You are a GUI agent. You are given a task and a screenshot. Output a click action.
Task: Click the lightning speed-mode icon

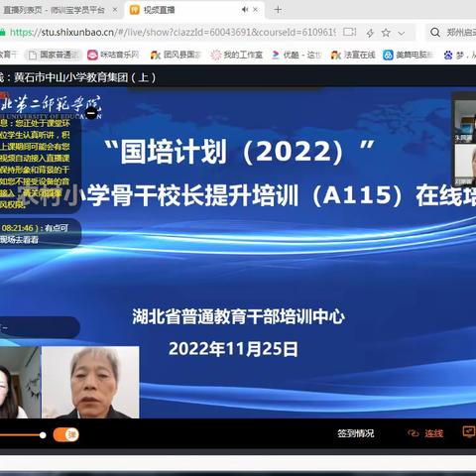[x=370, y=33]
